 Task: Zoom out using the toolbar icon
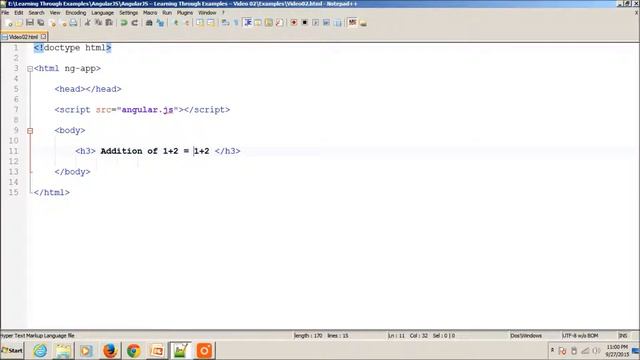187,23
